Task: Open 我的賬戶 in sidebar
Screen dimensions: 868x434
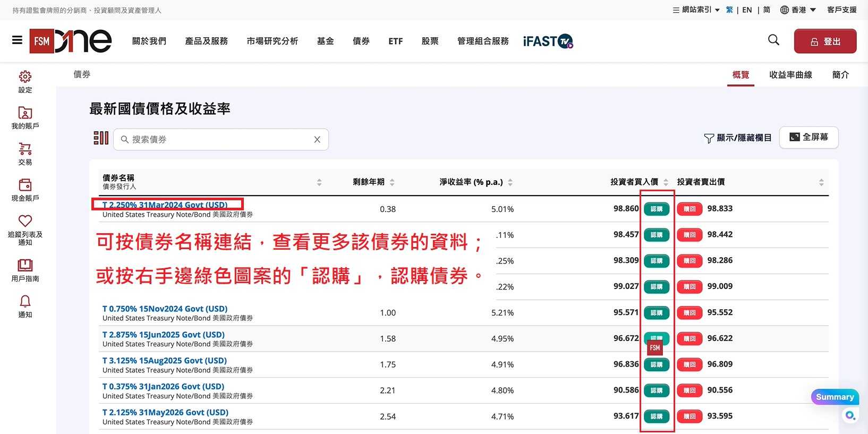Action: (25, 118)
